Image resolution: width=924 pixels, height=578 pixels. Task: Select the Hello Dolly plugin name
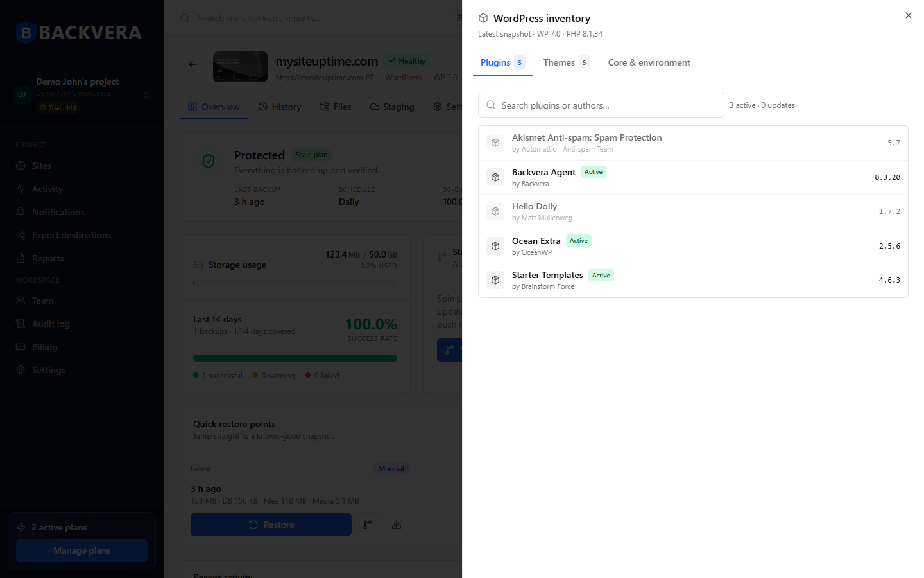(535, 206)
